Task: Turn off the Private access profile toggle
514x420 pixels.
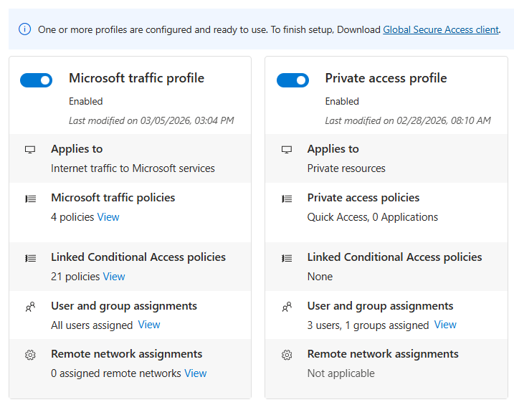Action: coord(292,80)
